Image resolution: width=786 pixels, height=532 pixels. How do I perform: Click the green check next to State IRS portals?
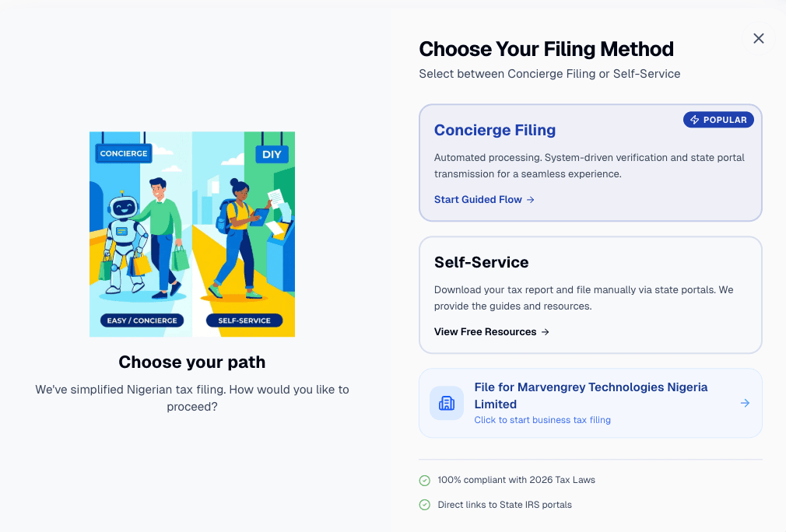[x=425, y=506]
